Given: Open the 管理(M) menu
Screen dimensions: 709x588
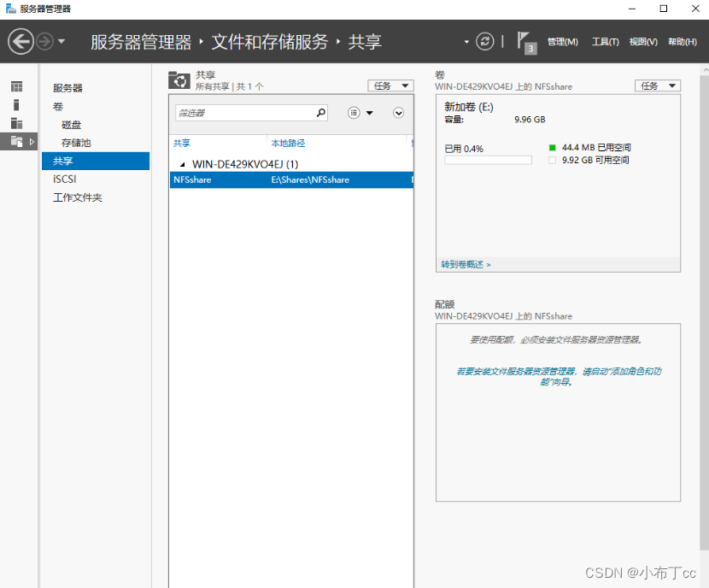Looking at the screenshot, I should (562, 42).
